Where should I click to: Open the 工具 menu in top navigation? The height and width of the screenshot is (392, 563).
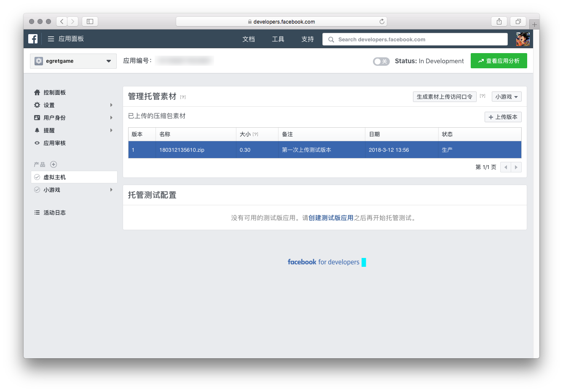(278, 39)
